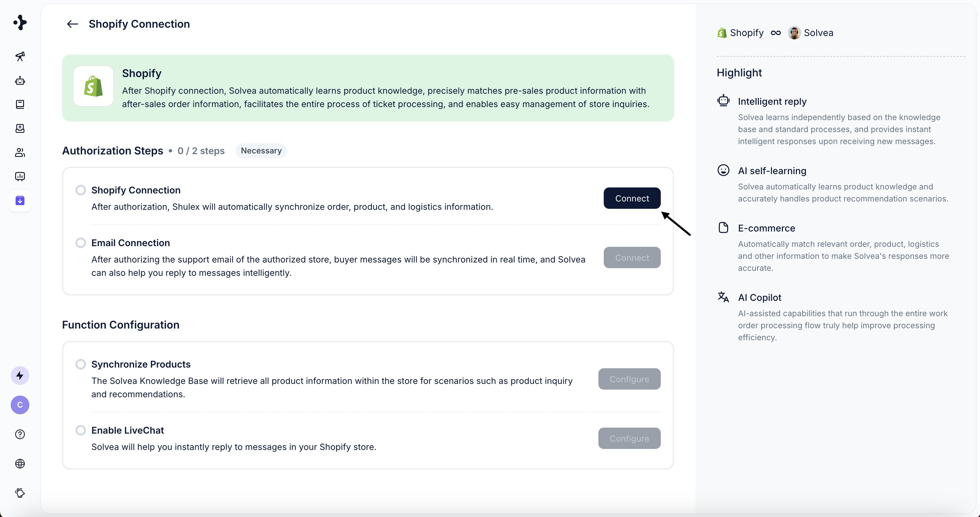Select the purple integrations download icon

(x=20, y=200)
